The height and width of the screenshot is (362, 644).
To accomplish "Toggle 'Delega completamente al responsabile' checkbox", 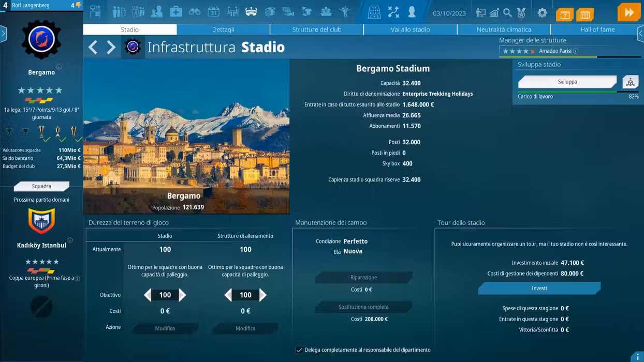I will [299, 350].
